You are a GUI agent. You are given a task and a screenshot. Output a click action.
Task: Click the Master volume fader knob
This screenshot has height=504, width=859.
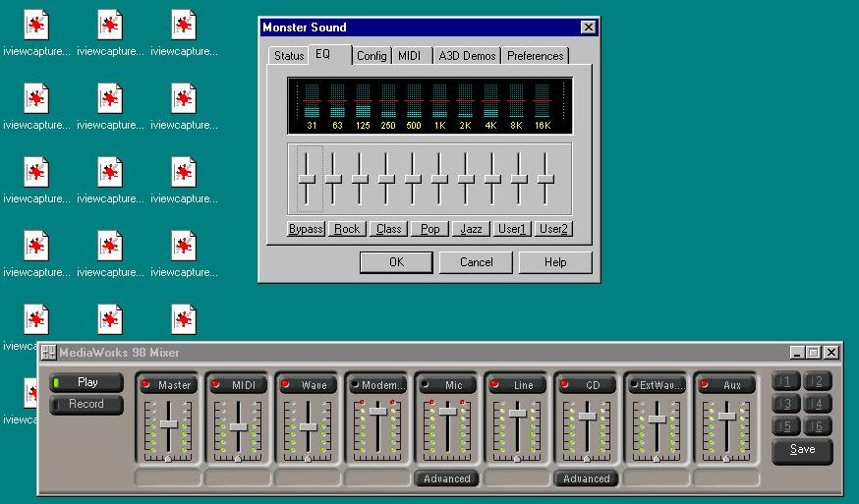click(169, 424)
